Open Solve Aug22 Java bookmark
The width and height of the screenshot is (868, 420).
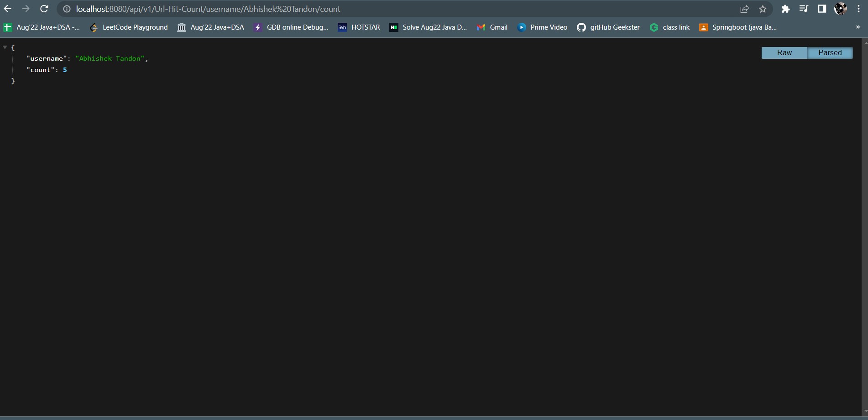click(428, 27)
